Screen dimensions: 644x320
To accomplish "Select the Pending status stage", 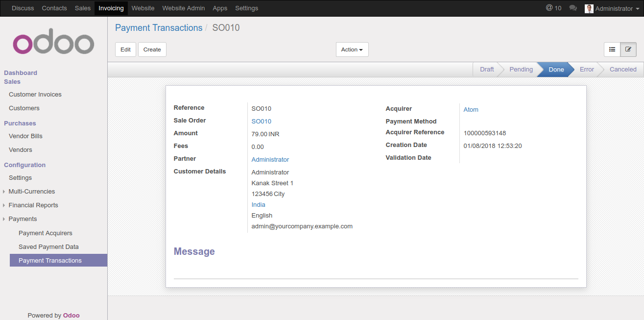I will coord(521,70).
